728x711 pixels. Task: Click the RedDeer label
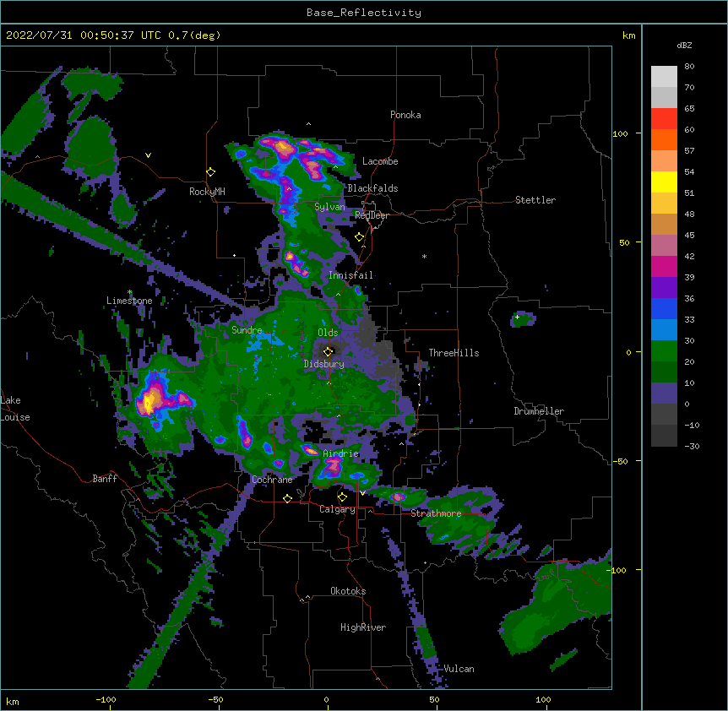(372, 215)
